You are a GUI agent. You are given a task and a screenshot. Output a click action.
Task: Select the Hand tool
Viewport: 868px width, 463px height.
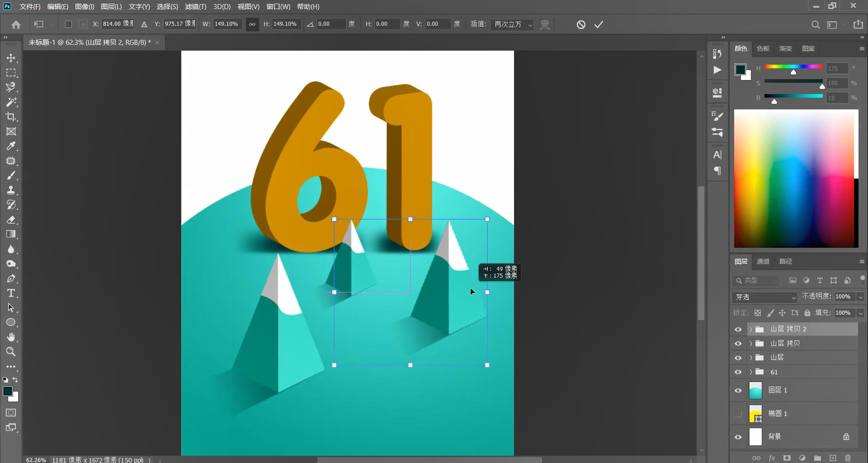tap(11, 337)
